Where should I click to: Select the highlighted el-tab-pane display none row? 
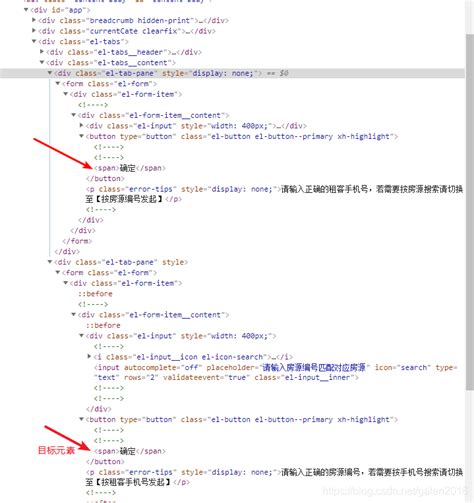coord(232,73)
